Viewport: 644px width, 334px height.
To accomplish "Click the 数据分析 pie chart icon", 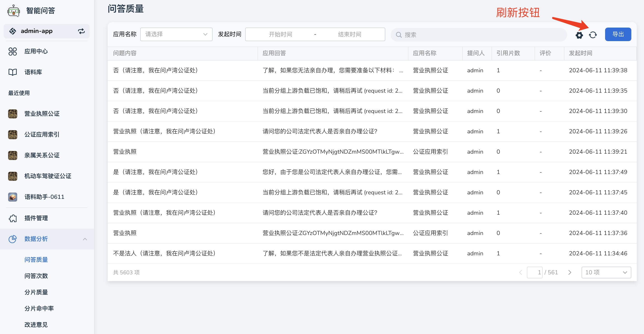I will pos(12,239).
